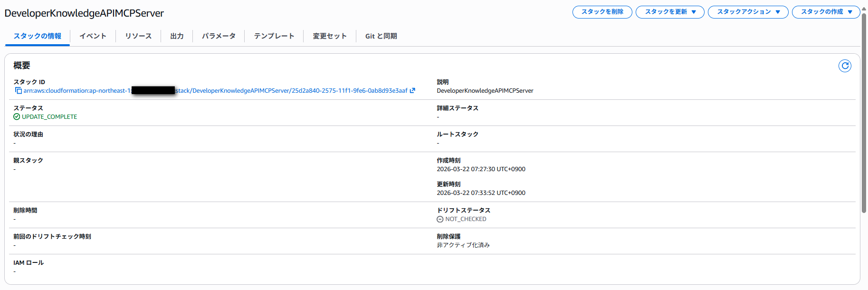Image resolution: width=868 pixels, height=290 pixels.
Task: Open the Git と同期 tab
Action: 381,36
